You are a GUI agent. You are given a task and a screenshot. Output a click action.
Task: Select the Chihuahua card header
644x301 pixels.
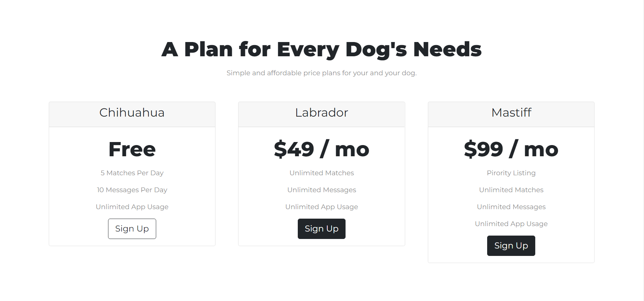tap(132, 113)
